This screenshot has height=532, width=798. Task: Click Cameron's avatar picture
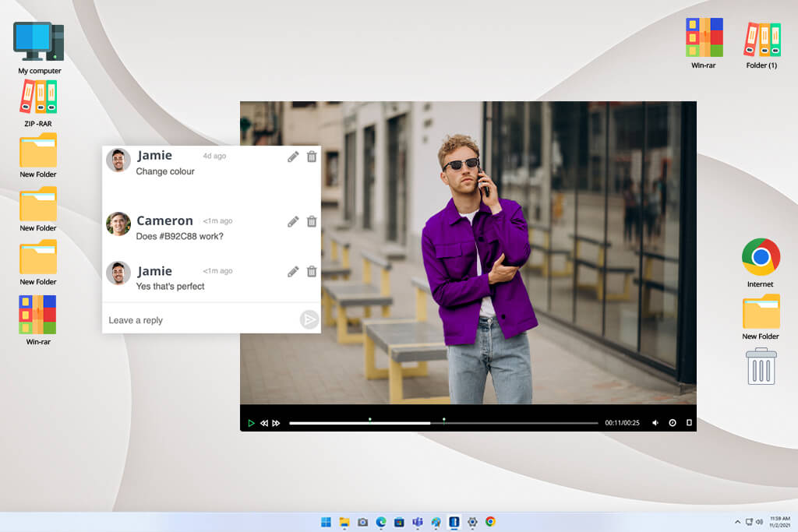pos(118,224)
